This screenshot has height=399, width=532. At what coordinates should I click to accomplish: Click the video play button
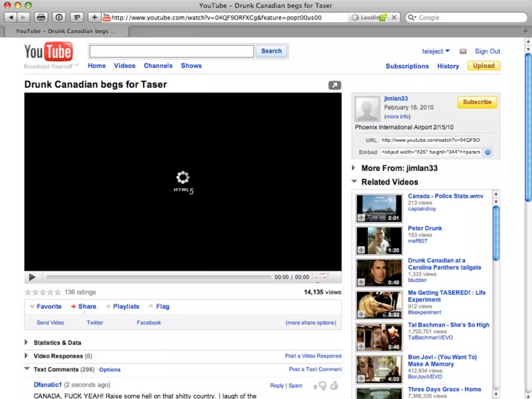coord(32,277)
